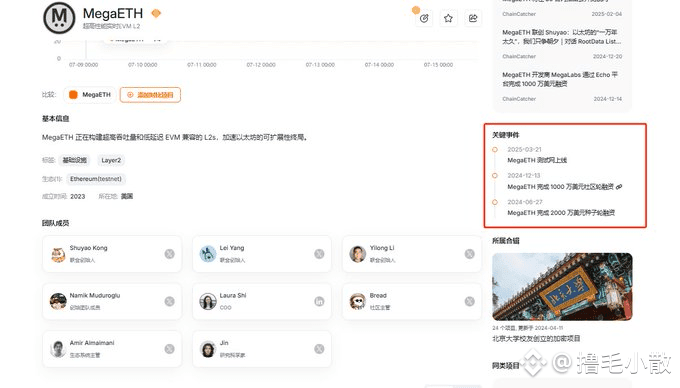Viewport: 680px width, 388px height.
Task: Click the link icon beside the 1000万 community round event
Action: (x=619, y=187)
